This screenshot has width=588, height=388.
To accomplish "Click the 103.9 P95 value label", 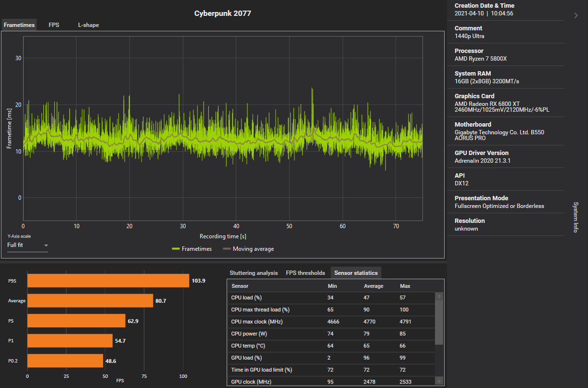I will (x=198, y=281).
